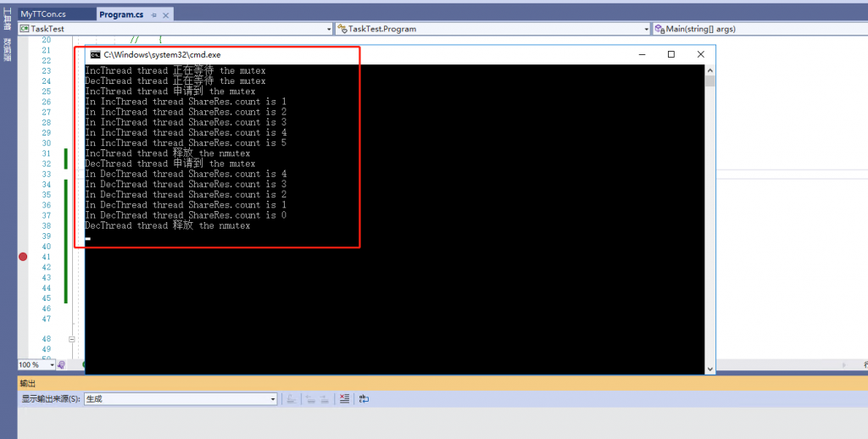Select the Program.cs editor tab
This screenshot has width=868, height=439.
tap(121, 15)
